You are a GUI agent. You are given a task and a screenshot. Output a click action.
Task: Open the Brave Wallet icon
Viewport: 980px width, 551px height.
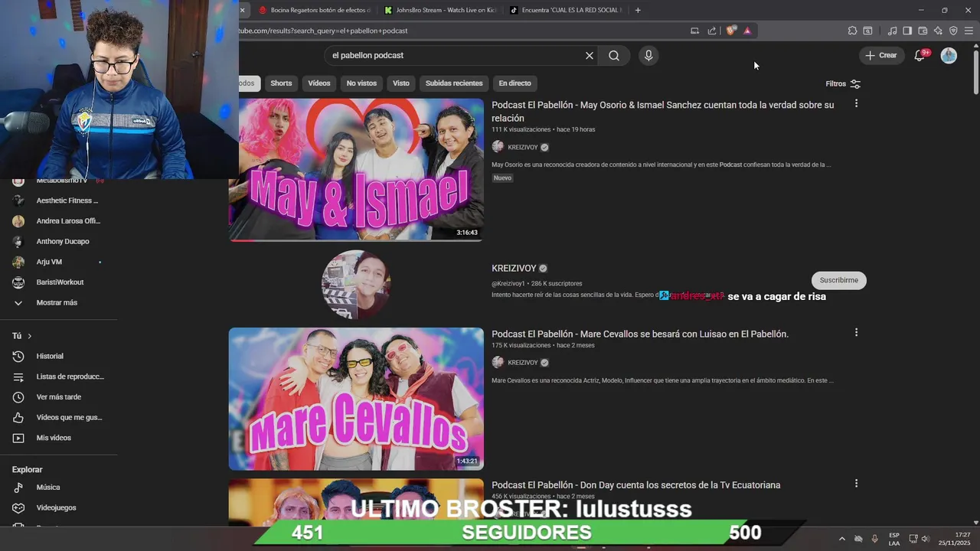click(923, 31)
